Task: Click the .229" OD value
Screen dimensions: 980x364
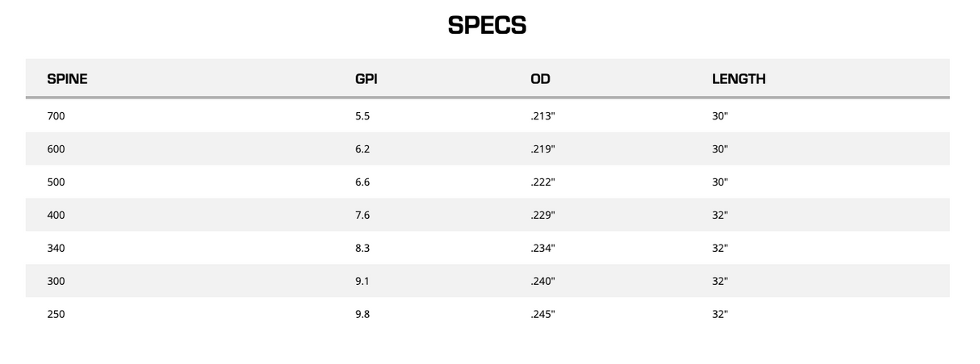Action: [542, 215]
